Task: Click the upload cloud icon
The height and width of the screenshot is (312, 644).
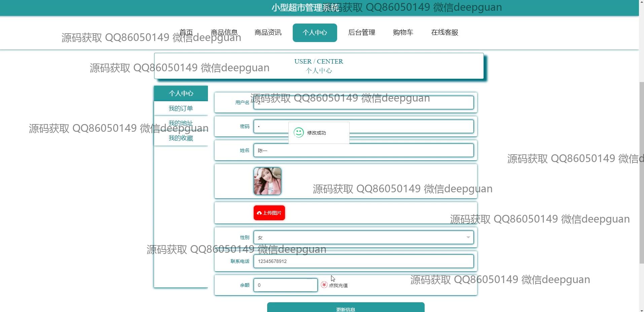Action: (259, 213)
